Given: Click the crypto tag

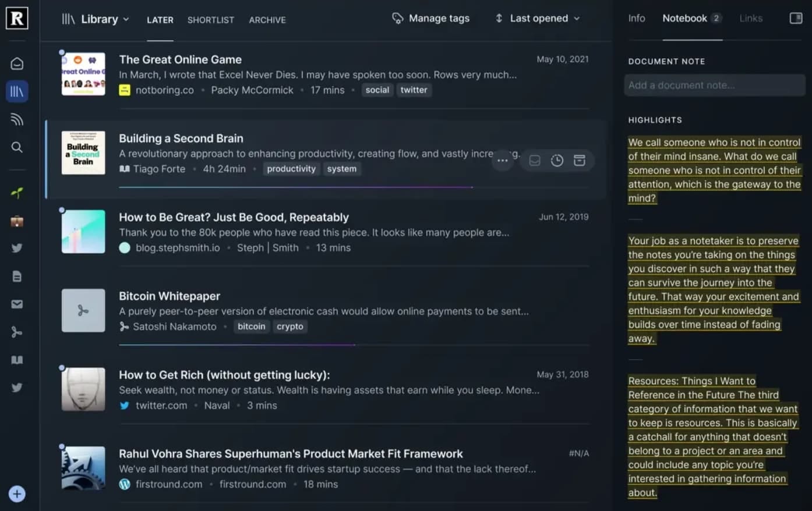Looking at the screenshot, I should click(290, 327).
